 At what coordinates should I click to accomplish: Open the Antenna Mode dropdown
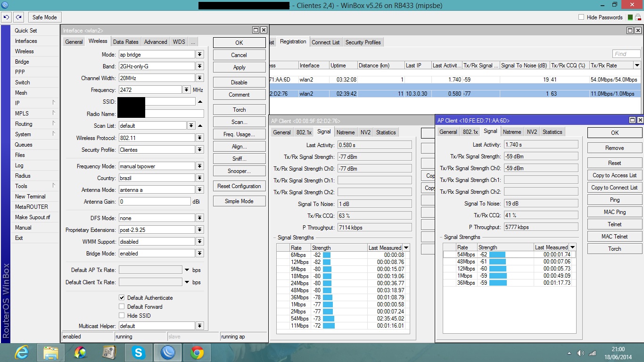tap(200, 189)
